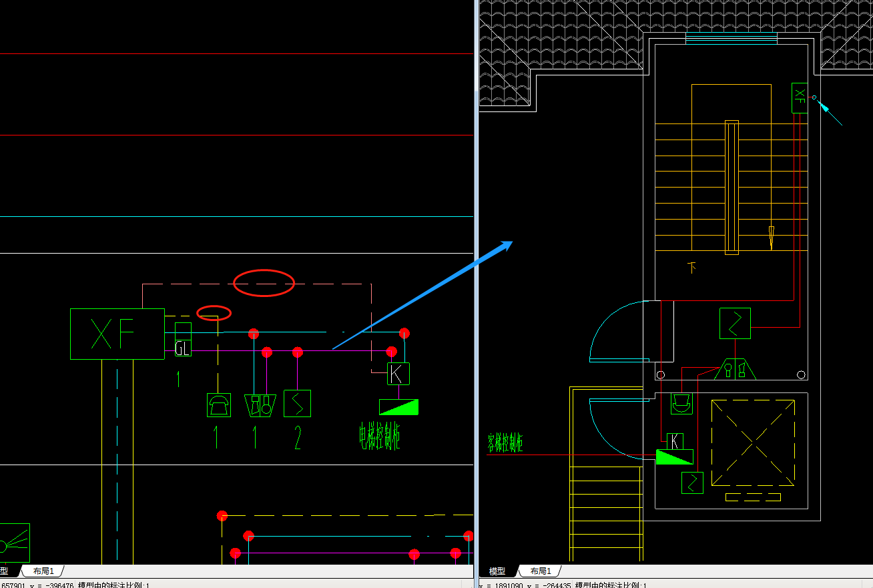
Task: Click the number 1 under GL module
Action: pyautogui.click(x=178, y=379)
